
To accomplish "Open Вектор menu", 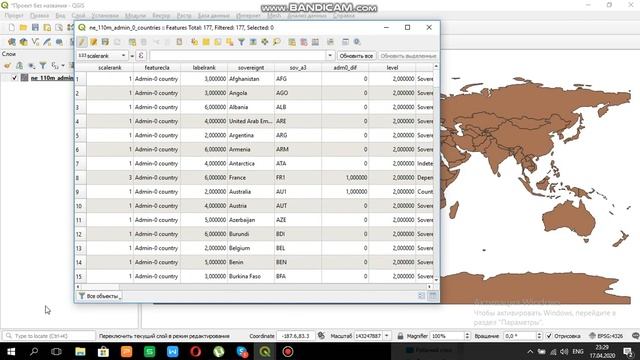I will point(161,16).
